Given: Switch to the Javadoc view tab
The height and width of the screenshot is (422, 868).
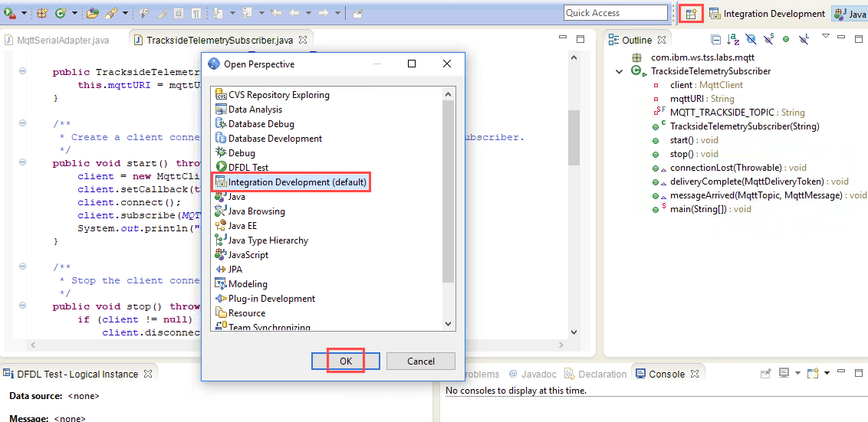Looking at the screenshot, I should [x=534, y=375].
